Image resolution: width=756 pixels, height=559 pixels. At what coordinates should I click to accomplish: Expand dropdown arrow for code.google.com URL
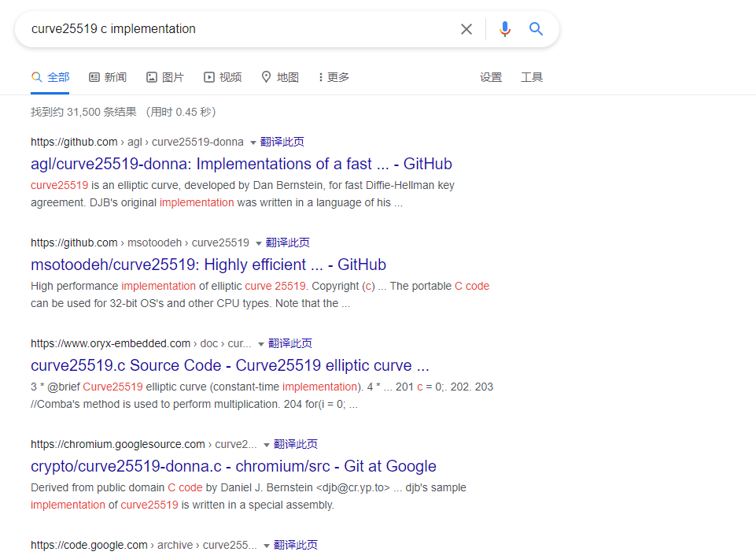coord(266,546)
